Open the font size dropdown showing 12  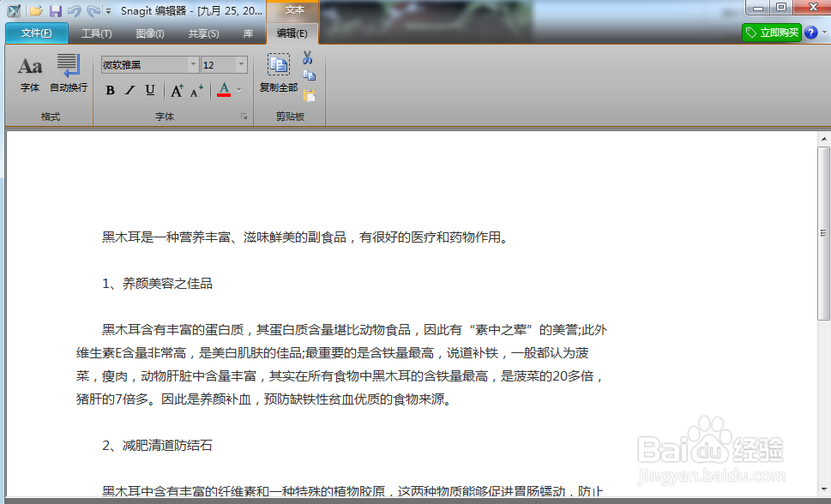click(240, 63)
